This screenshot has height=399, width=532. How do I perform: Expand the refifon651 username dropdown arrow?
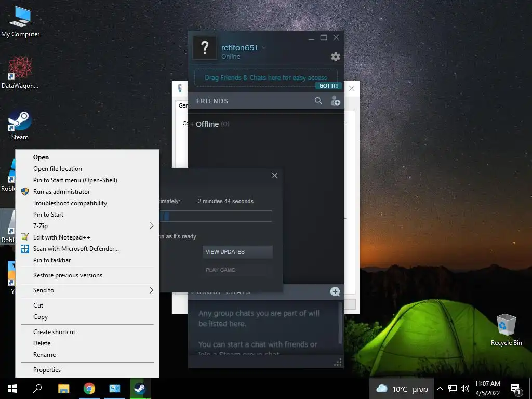point(263,48)
